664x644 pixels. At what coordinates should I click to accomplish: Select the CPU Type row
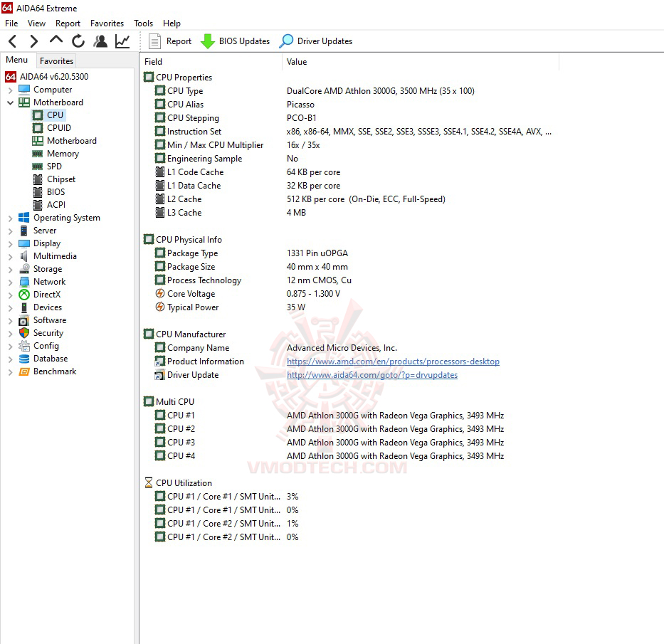[352, 91]
